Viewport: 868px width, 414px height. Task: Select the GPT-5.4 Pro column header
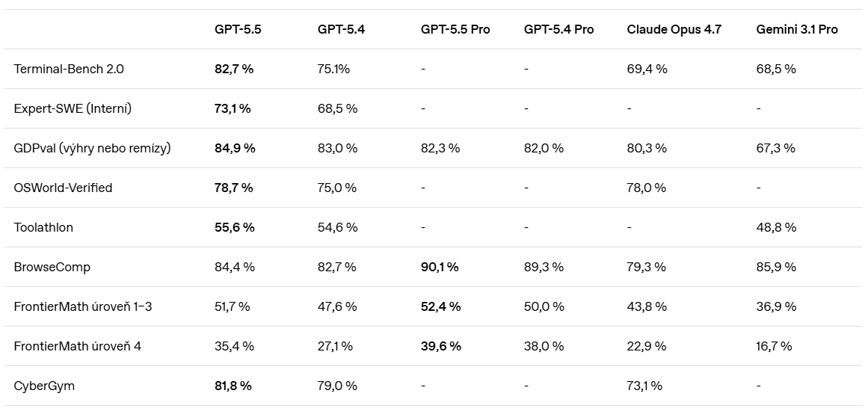click(558, 29)
